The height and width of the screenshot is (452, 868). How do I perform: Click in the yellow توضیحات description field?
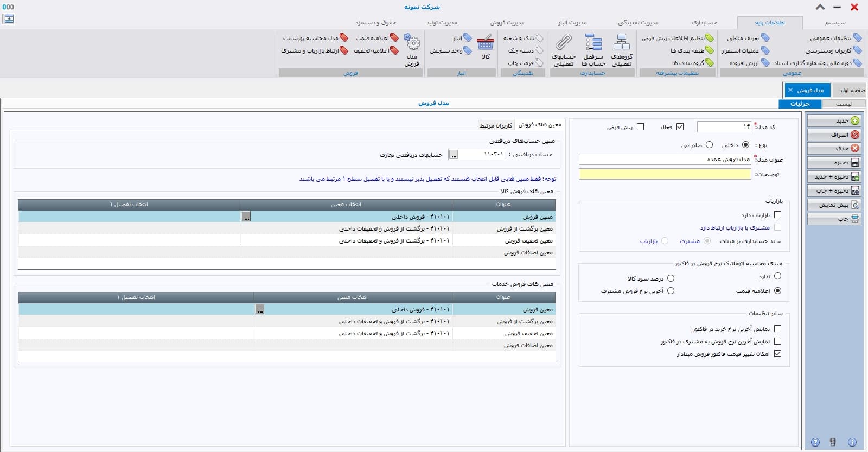coord(665,174)
